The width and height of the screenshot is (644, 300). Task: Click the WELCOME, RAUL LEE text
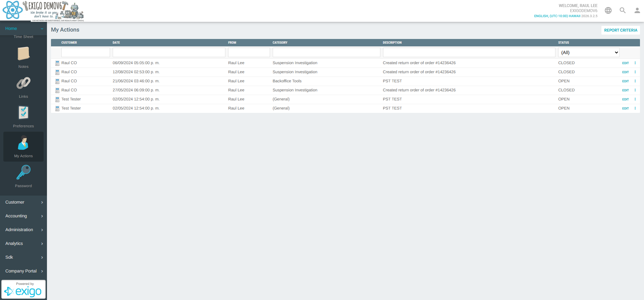(578, 6)
